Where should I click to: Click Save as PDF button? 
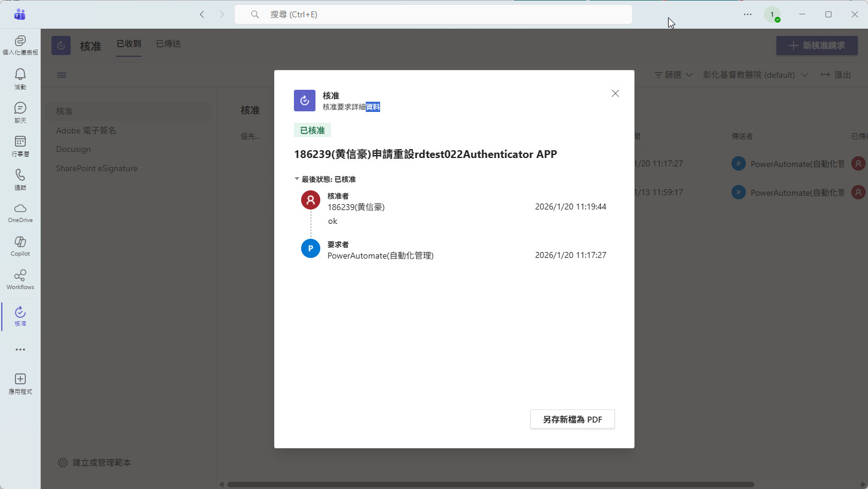click(572, 420)
